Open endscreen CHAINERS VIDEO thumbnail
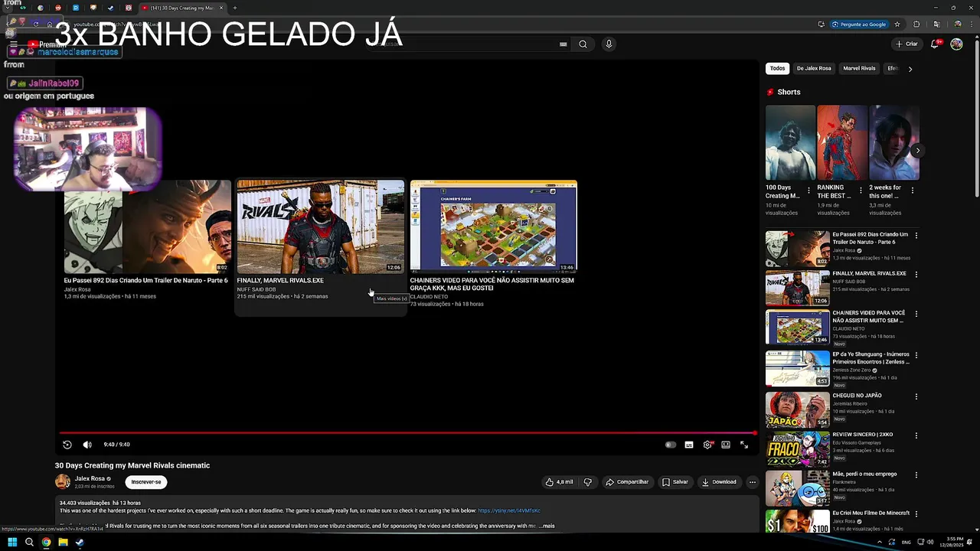This screenshot has height=551, width=980. pyautogui.click(x=493, y=227)
